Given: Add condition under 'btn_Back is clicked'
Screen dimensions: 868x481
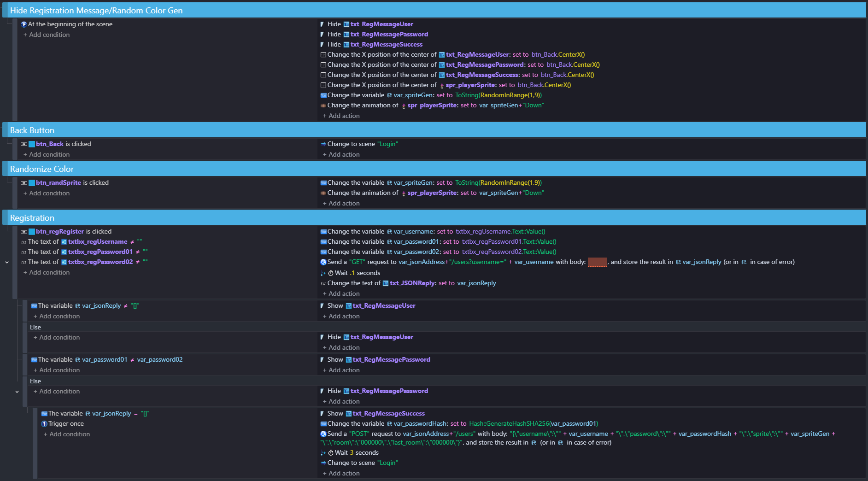Looking at the screenshot, I should (x=47, y=155).
